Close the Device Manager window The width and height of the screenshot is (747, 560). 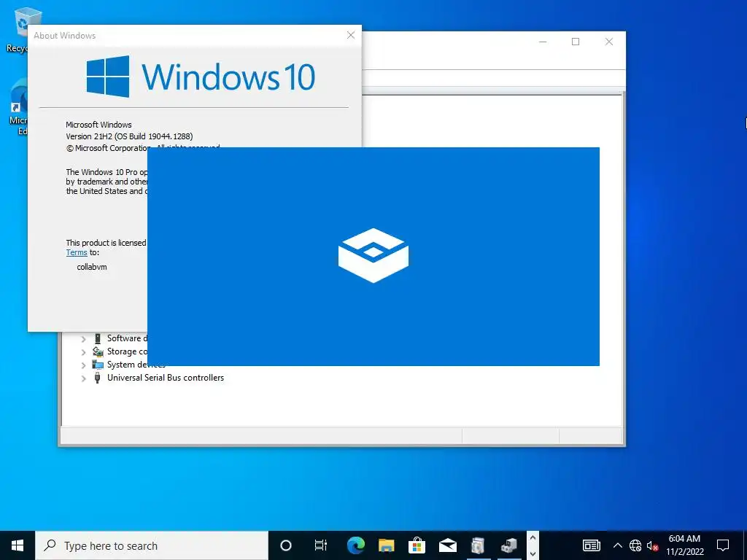click(609, 42)
